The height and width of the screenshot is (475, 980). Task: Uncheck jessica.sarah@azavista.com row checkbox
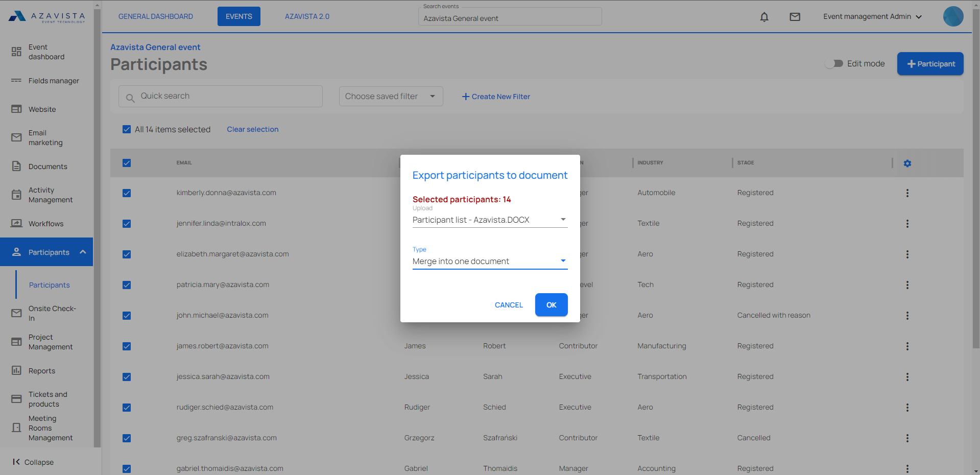pyautogui.click(x=127, y=377)
